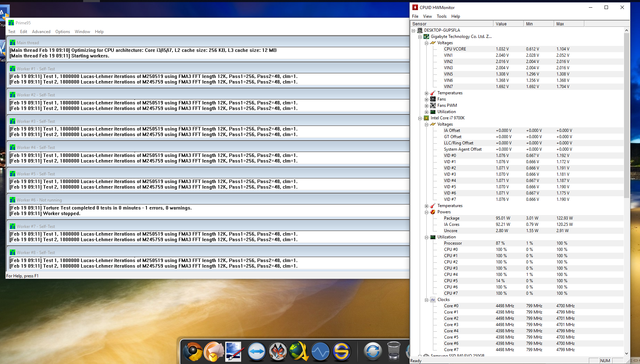
Task: Open the Options menu in Prime95
Action: [x=63, y=32]
